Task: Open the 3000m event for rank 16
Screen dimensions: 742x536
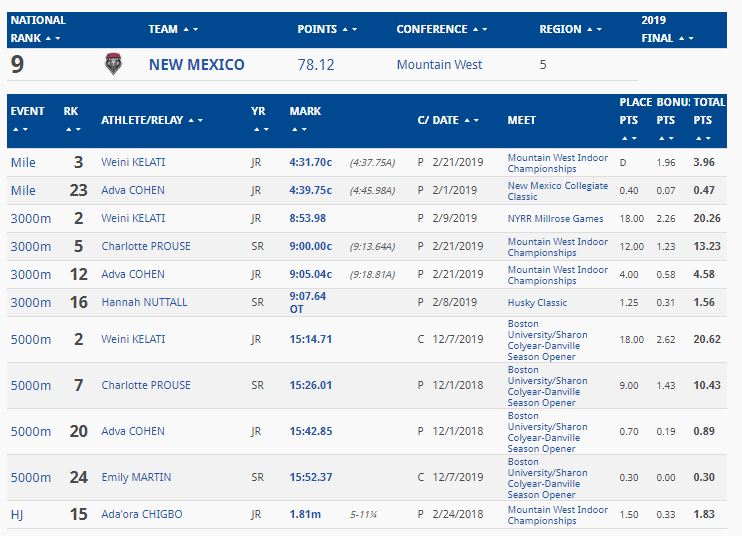Action: (31, 302)
